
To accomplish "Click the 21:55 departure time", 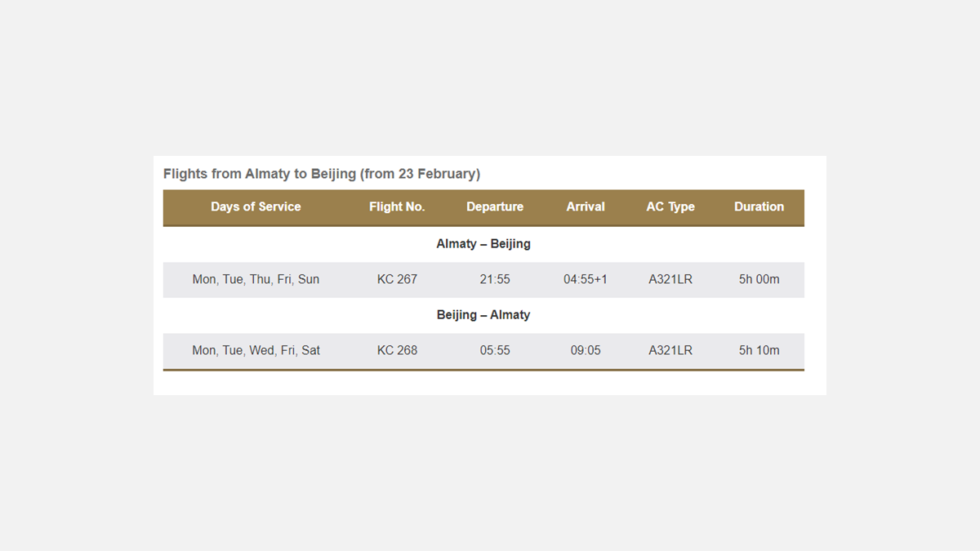I will [x=495, y=279].
